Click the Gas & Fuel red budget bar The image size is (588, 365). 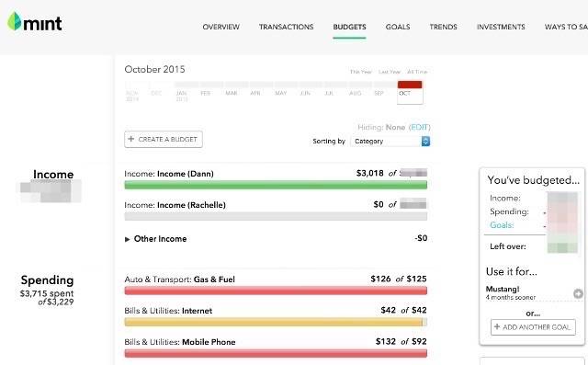click(276, 291)
